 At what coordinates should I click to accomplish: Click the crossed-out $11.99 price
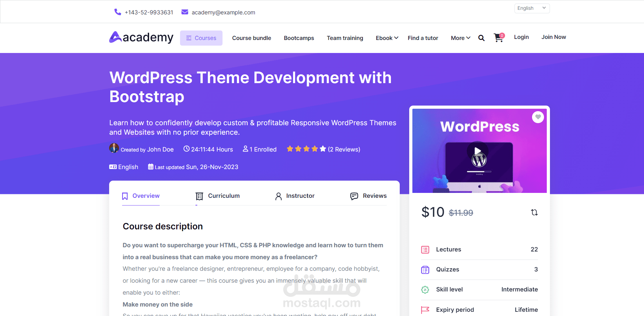[461, 213]
